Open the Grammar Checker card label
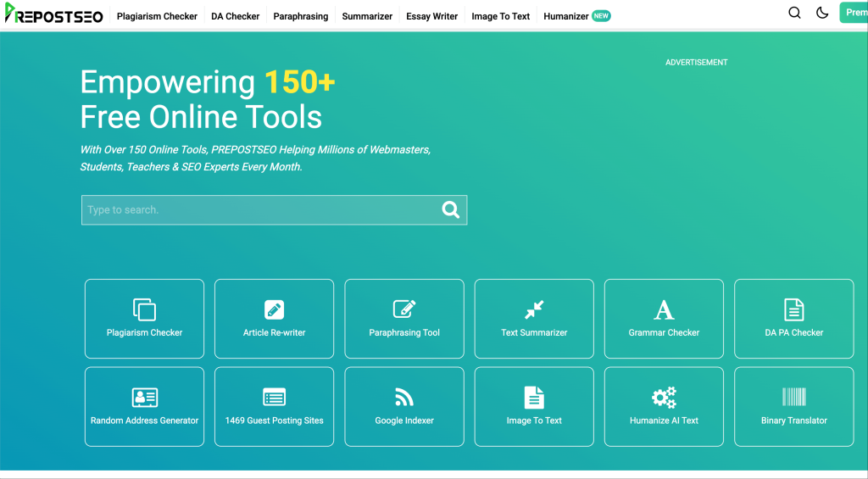 coord(664,333)
